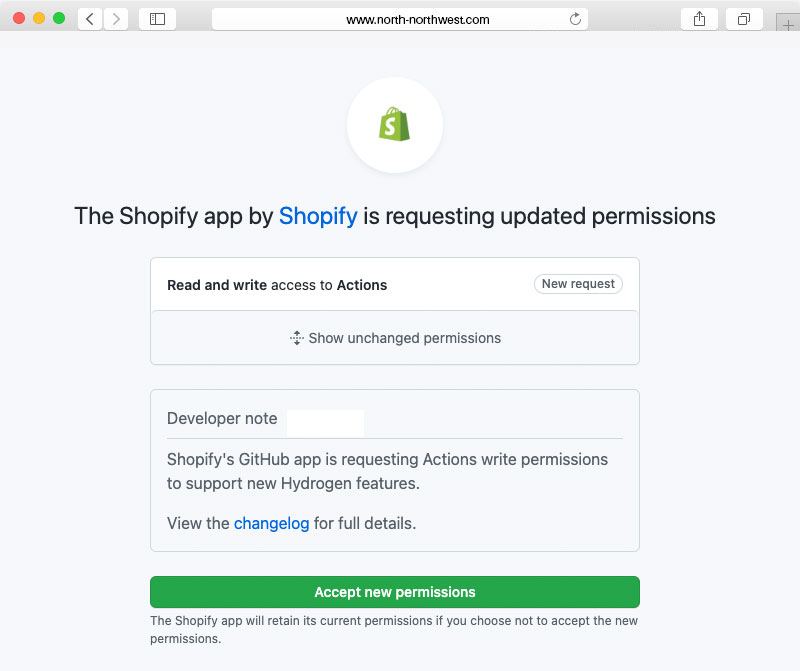Maximize the Safari window
The image size is (800, 671).
tap(59, 19)
